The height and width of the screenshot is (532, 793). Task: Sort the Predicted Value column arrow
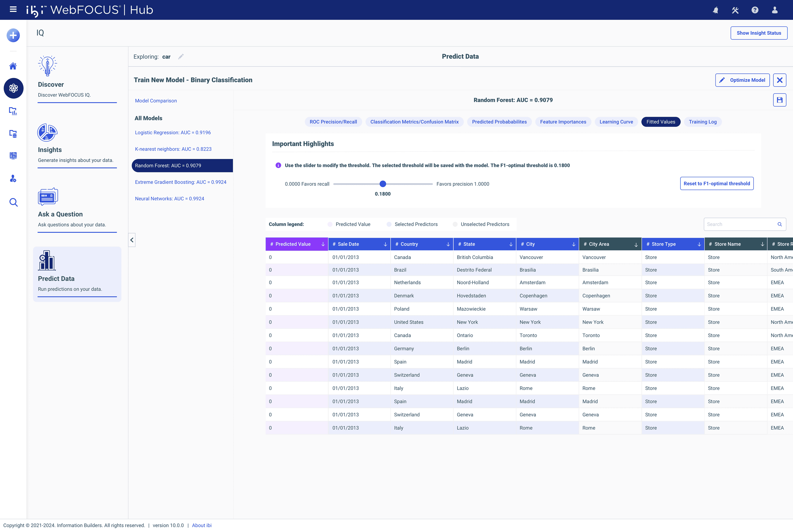pos(323,244)
